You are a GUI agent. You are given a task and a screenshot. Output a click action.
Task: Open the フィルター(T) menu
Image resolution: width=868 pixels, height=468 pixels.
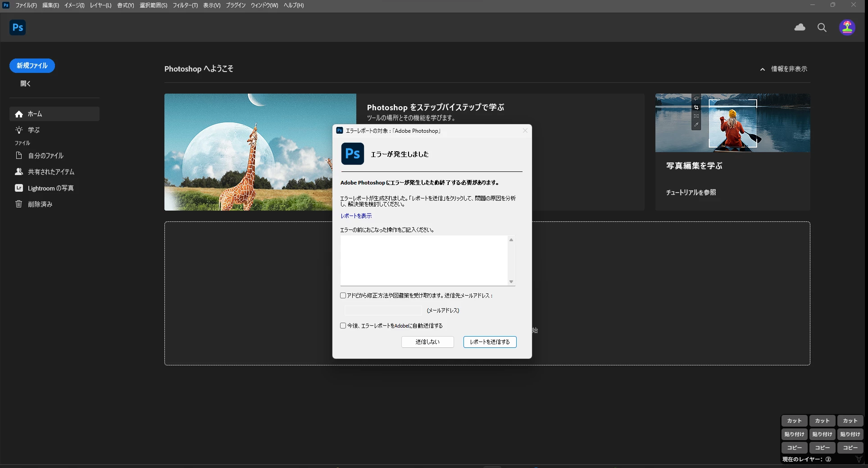coord(185,5)
